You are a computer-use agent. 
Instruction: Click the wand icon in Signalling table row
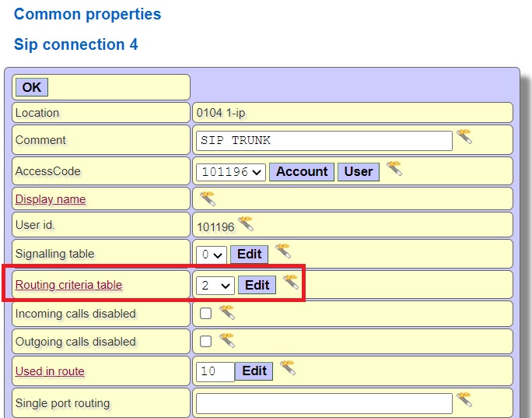pyautogui.click(x=283, y=251)
